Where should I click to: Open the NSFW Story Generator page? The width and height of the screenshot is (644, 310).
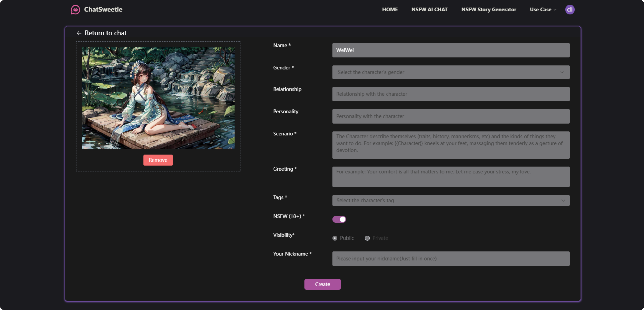(489, 9)
